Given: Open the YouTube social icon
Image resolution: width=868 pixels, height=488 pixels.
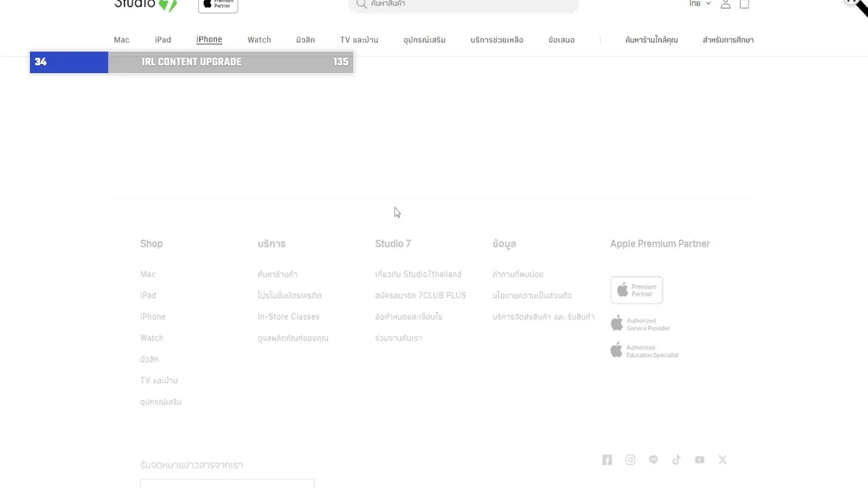Looking at the screenshot, I should point(699,460).
